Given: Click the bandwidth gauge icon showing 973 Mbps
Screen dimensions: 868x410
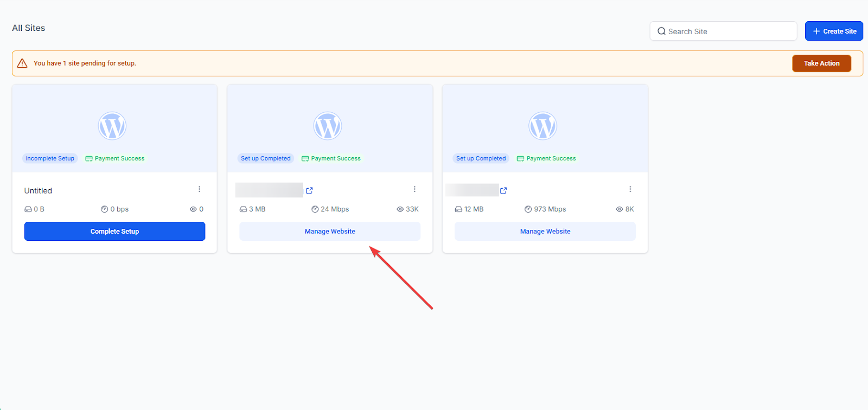Looking at the screenshot, I should [528, 209].
